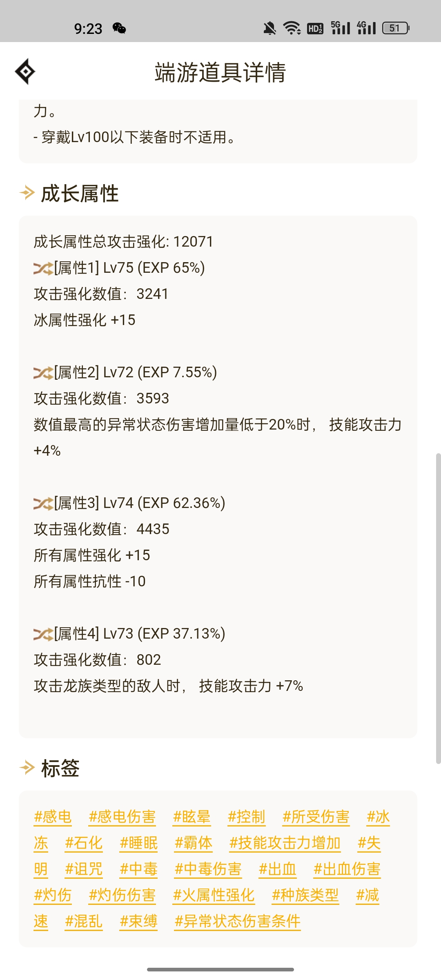441x980 pixels.
Task: Open the #技能攻击力增加 tag
Action: 285,843
